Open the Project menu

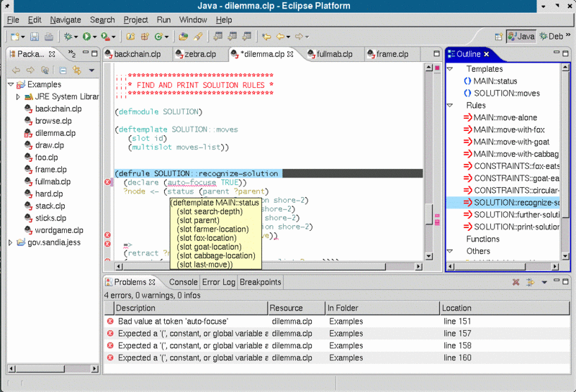point(135,20)
